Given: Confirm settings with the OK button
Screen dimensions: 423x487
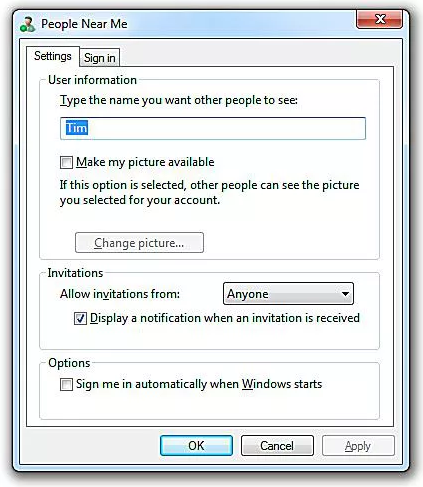Looking at the screenshot, I should click(196, 446).
